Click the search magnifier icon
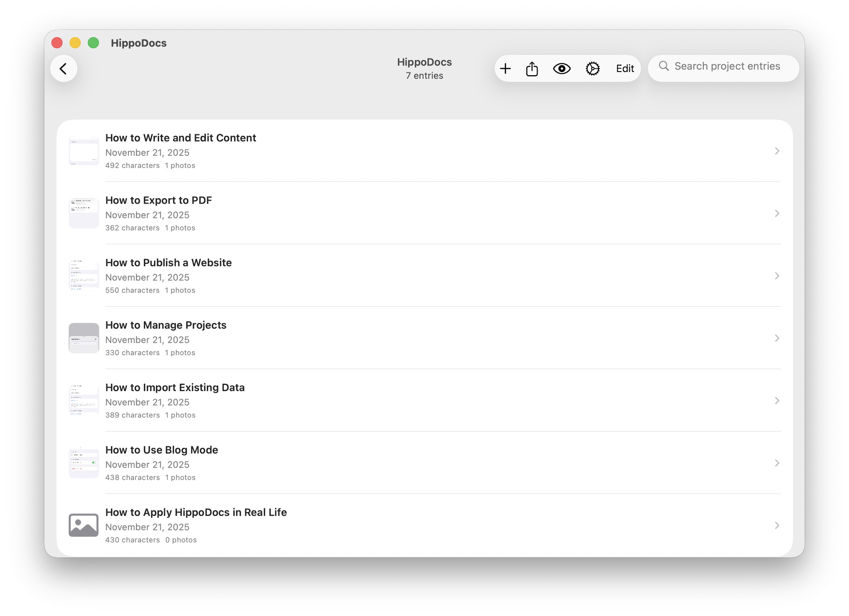Image resolution: width=849 pixels, height=616 pixels. pos(664,66)
